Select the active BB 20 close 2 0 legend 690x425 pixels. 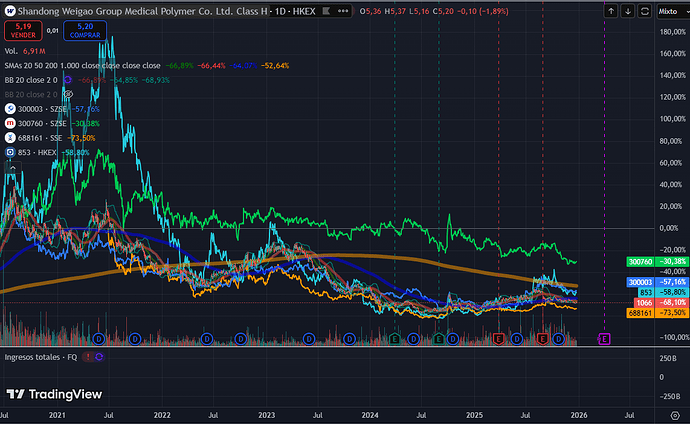coord(31,80)
